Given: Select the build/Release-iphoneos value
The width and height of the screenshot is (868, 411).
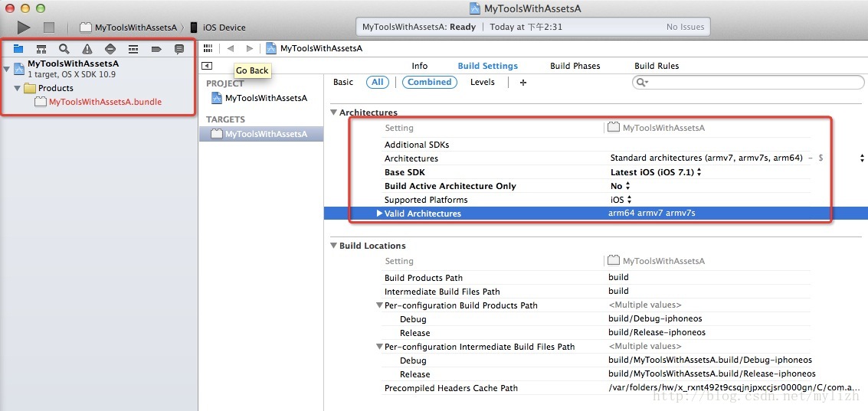Looking at the screenshot, I should click(657, 332).
